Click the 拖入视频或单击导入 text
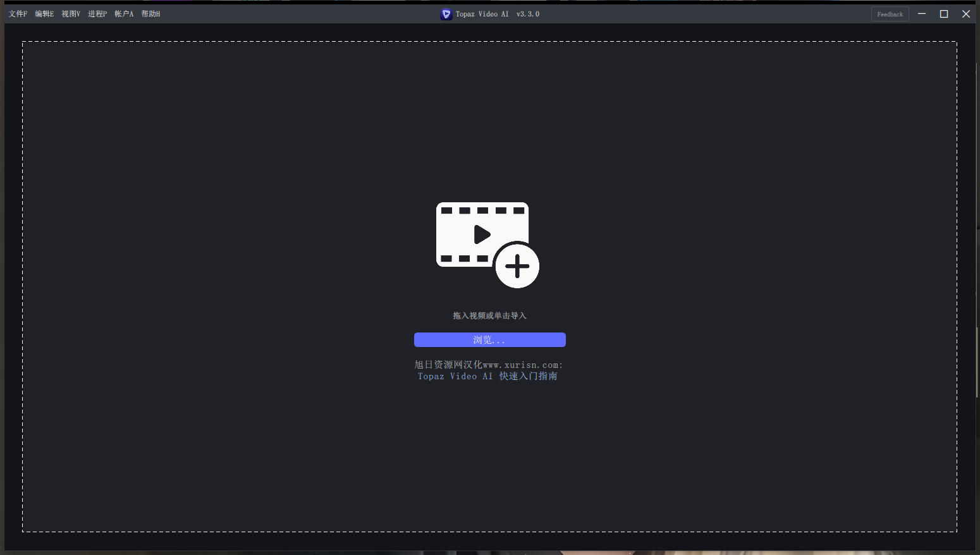Viewport: 980px width, 555px height. [489, 315]
